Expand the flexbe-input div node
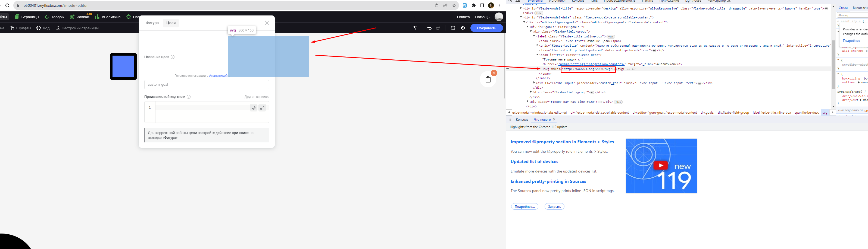868x249 pixels. [x=534, y=83]
